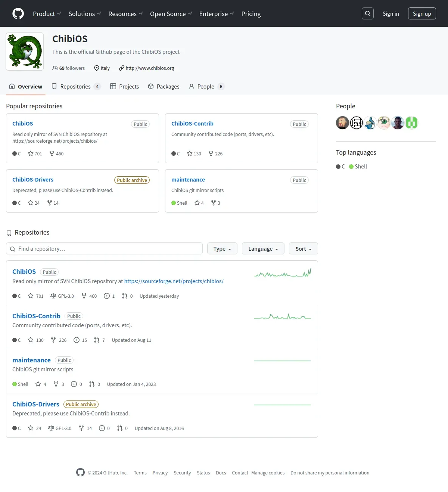The width and height of the screenshot is (448, 492).
Task: Visit http://www.chibios.org website link
Action: pos(150,68)
